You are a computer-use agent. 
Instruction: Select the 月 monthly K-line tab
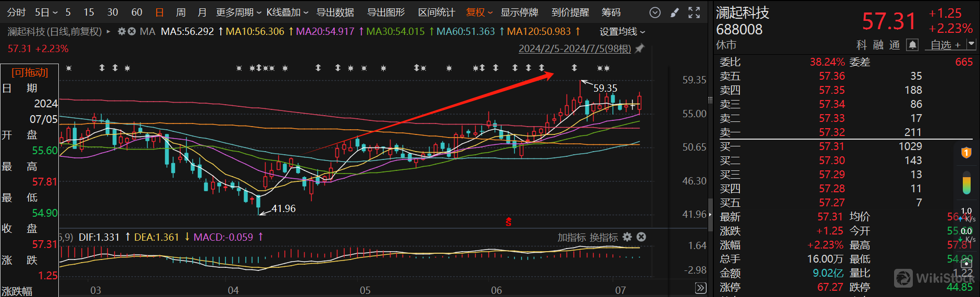tap(202, 13)
